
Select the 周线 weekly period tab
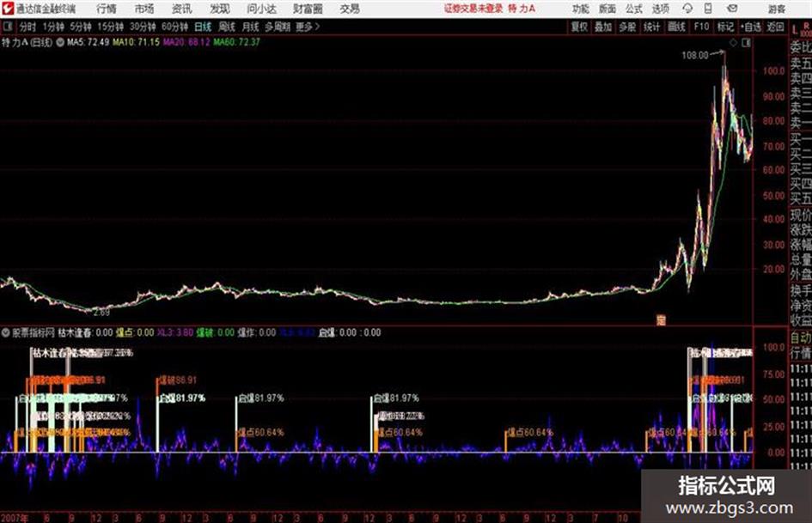[227, 27]
